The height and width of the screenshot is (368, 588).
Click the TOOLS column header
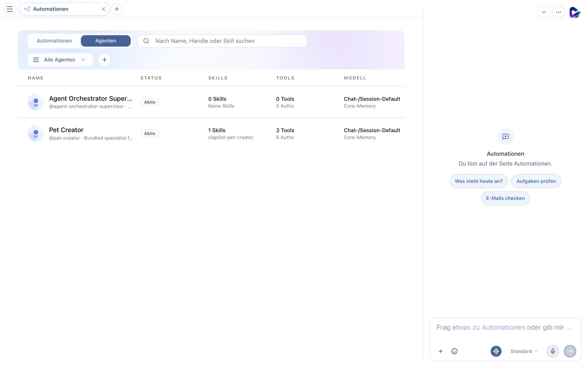point(285,78)
